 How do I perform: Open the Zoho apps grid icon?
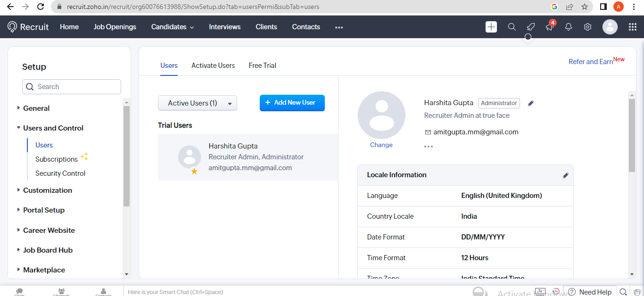pyautogui.click(x=633, y=27)
